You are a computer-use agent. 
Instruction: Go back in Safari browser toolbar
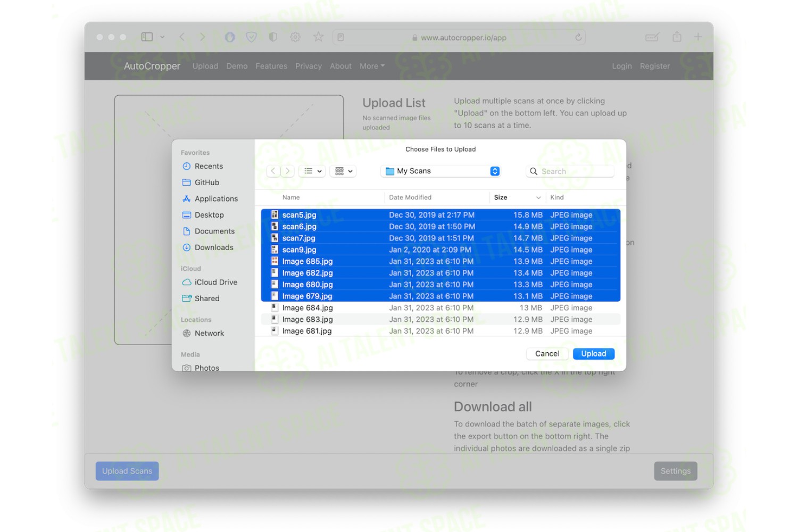(x=182, y=37)
